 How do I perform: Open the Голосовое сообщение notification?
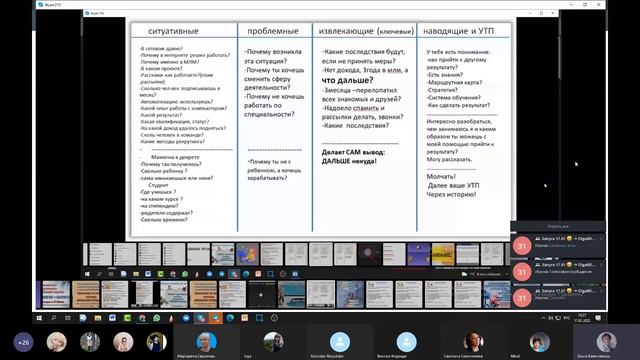(558, 271)
